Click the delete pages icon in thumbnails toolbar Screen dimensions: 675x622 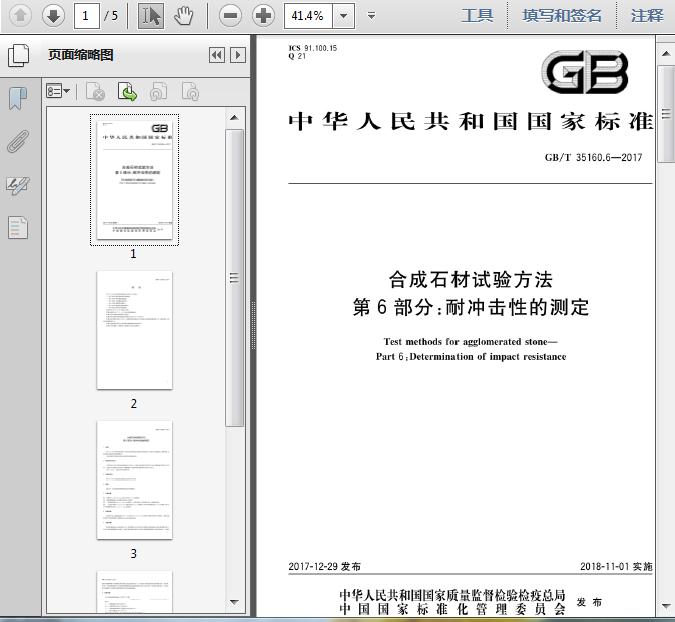click(x=96, y=91)
